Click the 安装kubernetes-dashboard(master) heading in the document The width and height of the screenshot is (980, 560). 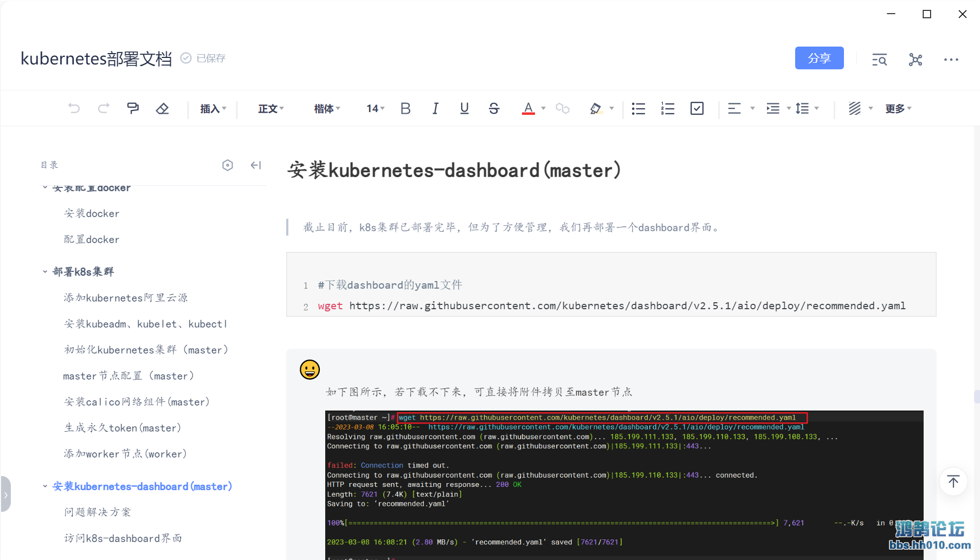(454, 170)
